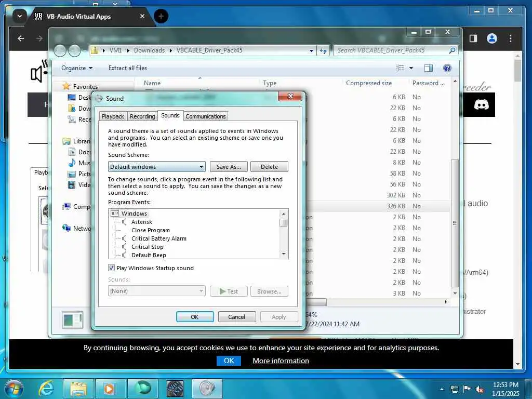Viewport: 532px width, 399px height.
Task: Select the 326 KB file row
Action: (378, 206)
